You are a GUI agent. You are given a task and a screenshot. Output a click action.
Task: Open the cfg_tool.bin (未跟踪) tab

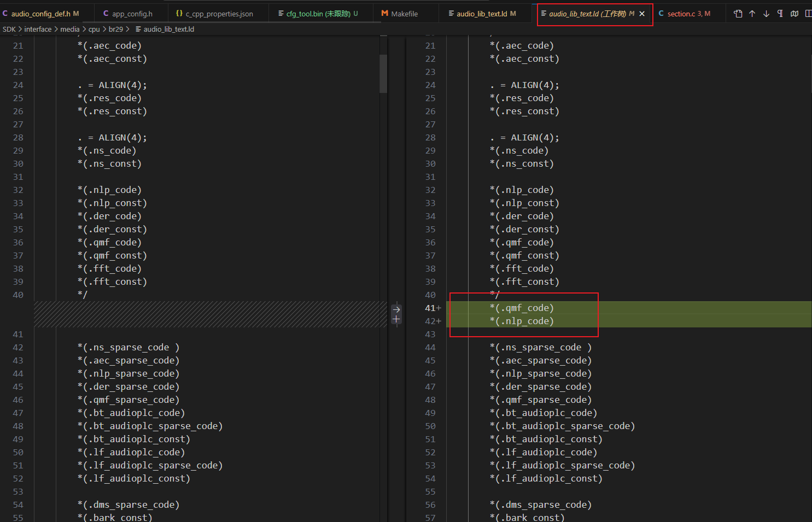click(322, 14)
